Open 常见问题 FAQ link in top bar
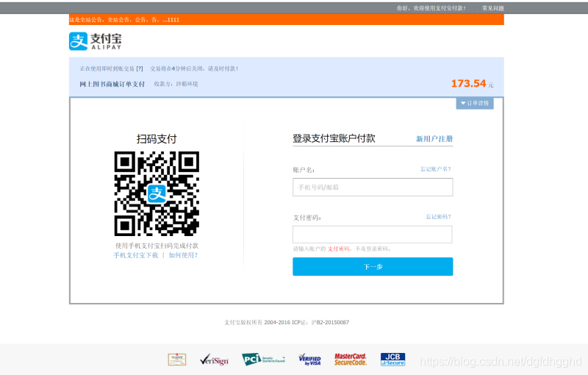 (492, 8)
